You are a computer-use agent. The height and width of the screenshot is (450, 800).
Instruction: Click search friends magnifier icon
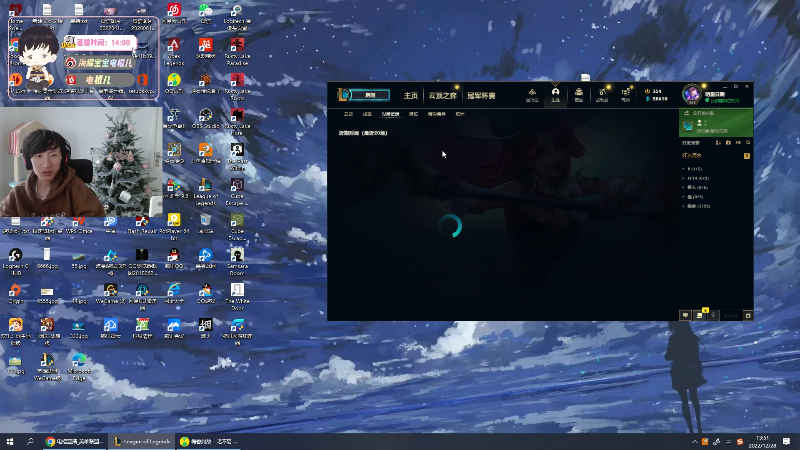[x=748, y=143]
